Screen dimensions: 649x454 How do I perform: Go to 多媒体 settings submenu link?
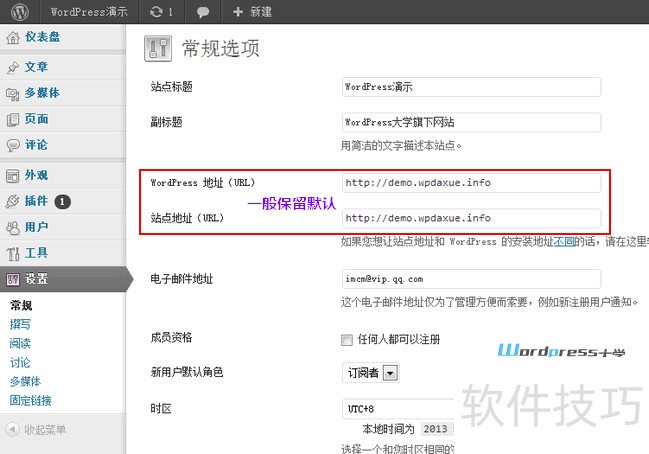(25, 382)
